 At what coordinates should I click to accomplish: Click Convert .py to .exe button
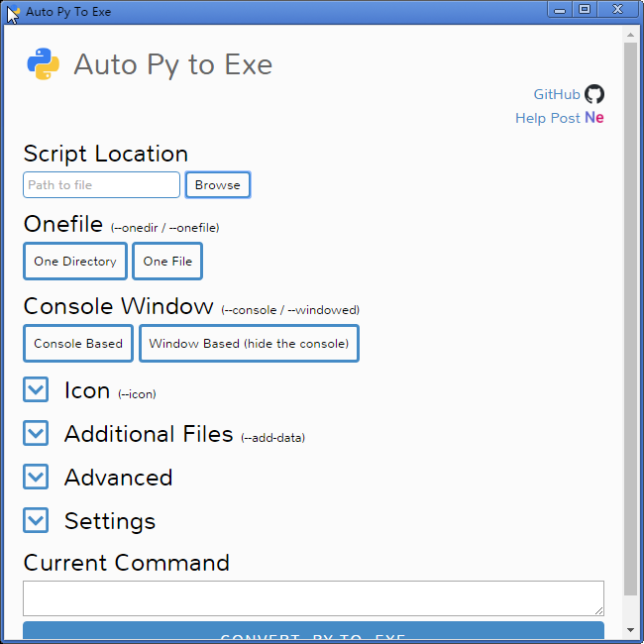pyautogui.click(x=313, y=631)
